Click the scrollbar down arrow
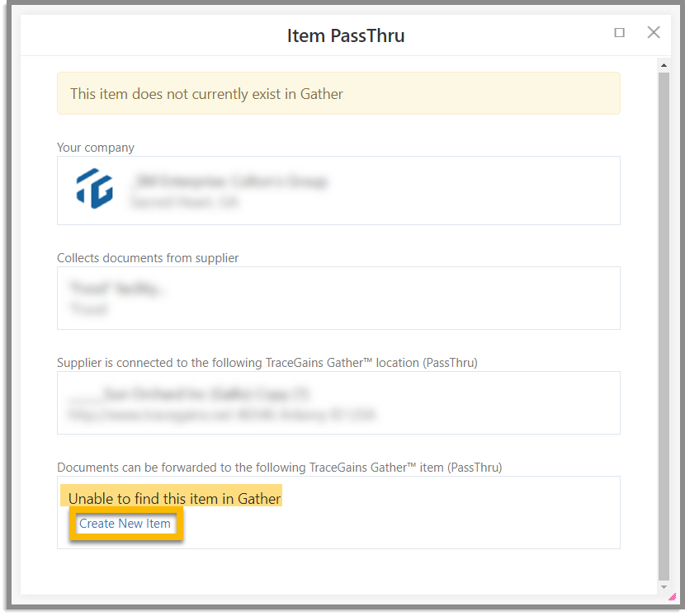 (x=664, y=587)
